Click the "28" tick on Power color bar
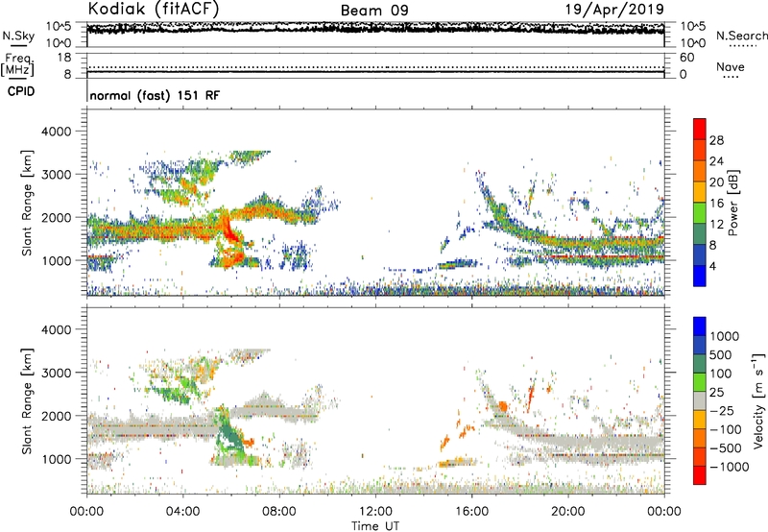Screen dimensions: 768x532 click(x=716, y=140)
